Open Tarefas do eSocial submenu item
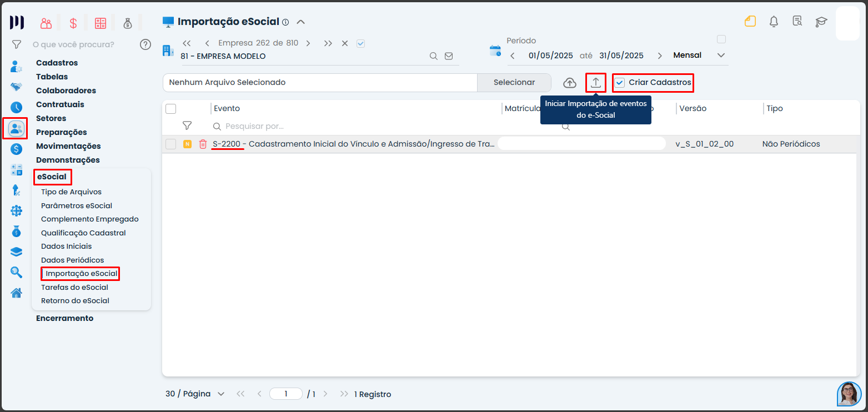The width and height of the screenshot is (868, 412). click(x=74, y=287)
